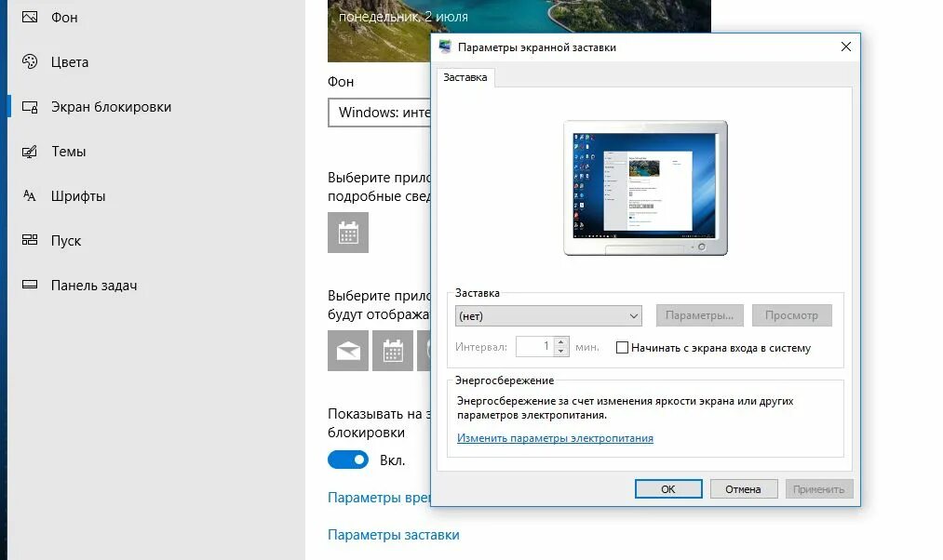Click the Шрифты font icon

[30, 195]
